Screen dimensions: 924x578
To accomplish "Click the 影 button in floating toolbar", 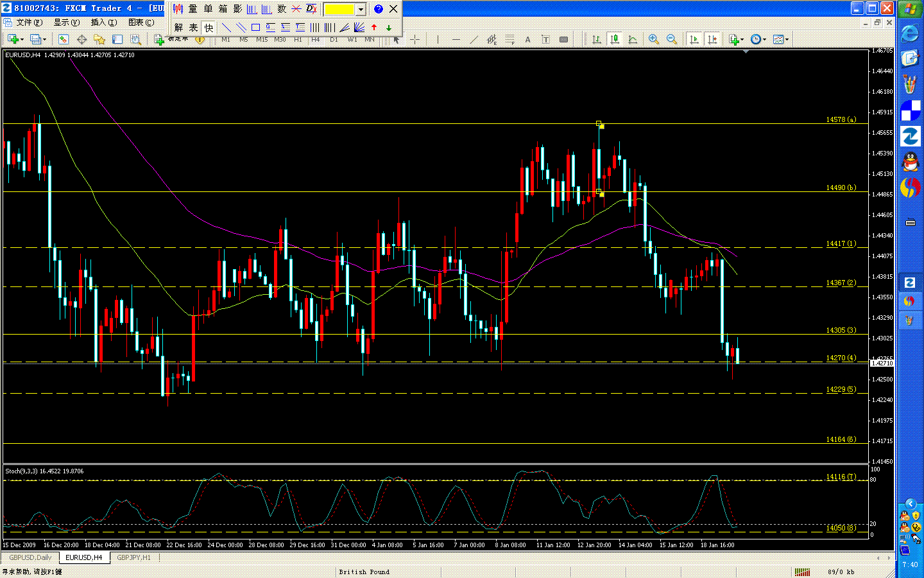I will pyautogui.click(x=237, y=9).
